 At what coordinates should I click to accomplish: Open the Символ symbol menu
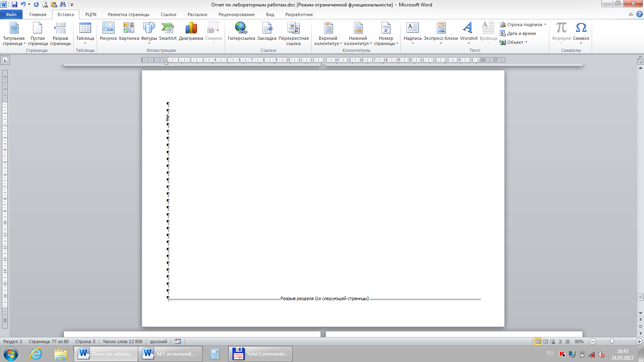[x=581, y=34]
